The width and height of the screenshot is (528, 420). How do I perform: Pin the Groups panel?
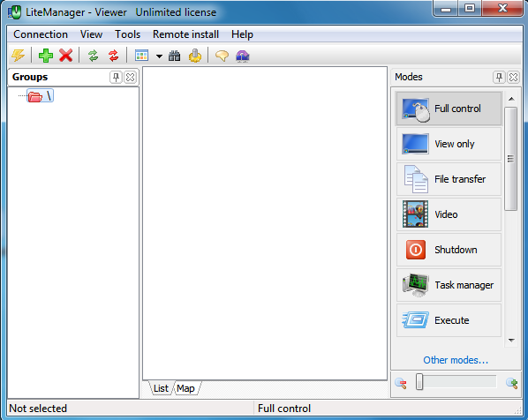pyautogui.click(x=116, y=78)
